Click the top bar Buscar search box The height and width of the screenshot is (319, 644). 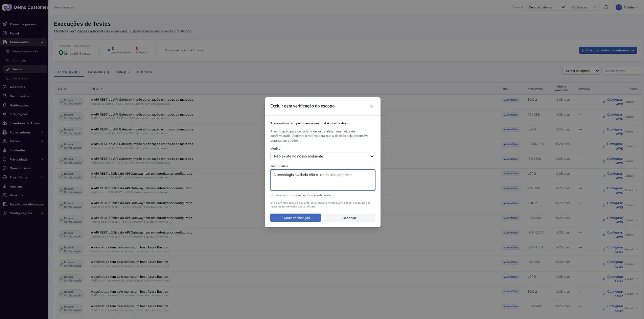coord(584,7)
